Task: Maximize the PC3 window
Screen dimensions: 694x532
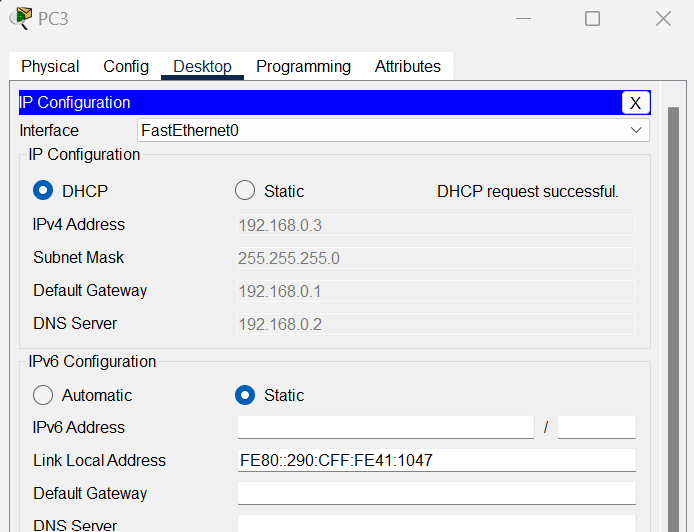Action: [592, 19]
